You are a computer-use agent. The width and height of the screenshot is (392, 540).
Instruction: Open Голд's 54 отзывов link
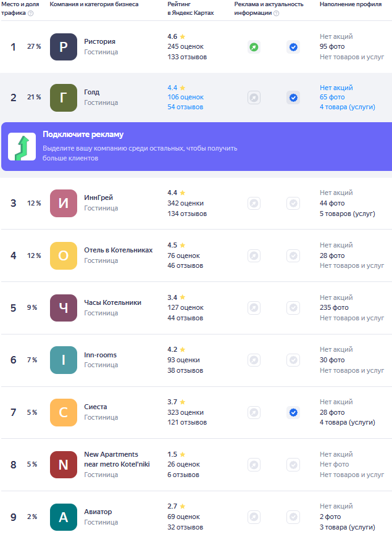click(185, 107)
